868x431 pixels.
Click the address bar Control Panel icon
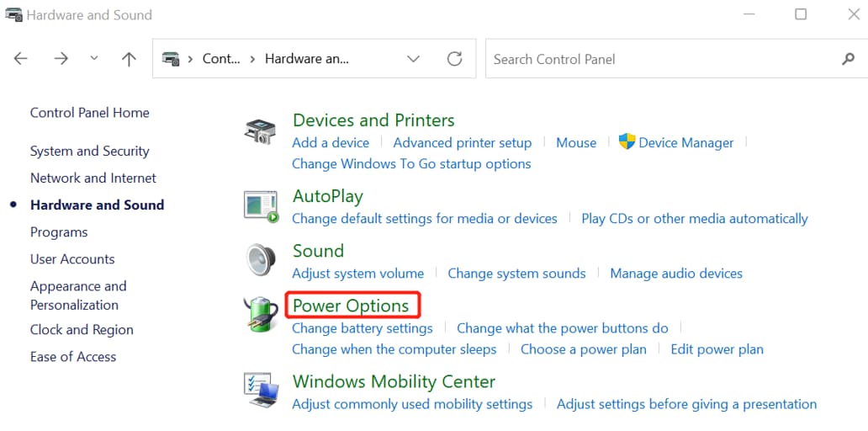coord(171,59)
